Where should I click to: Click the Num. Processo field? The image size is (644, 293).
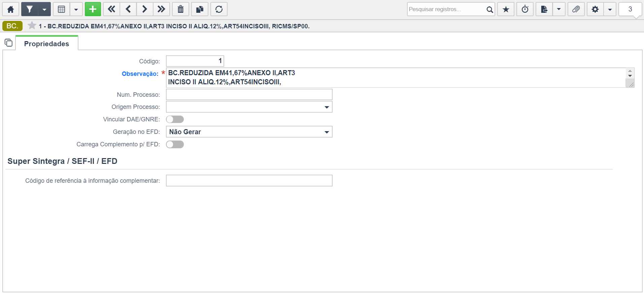(249, 94)
